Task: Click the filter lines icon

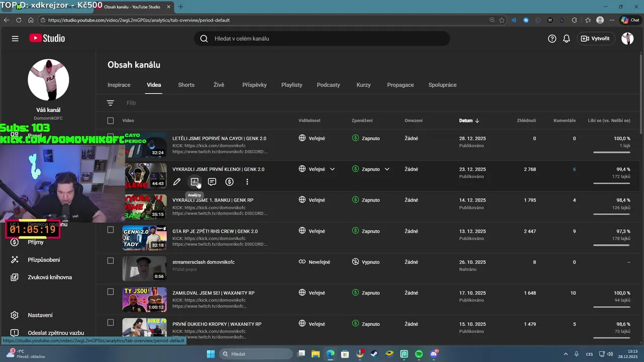Action: tap(111, 103)
